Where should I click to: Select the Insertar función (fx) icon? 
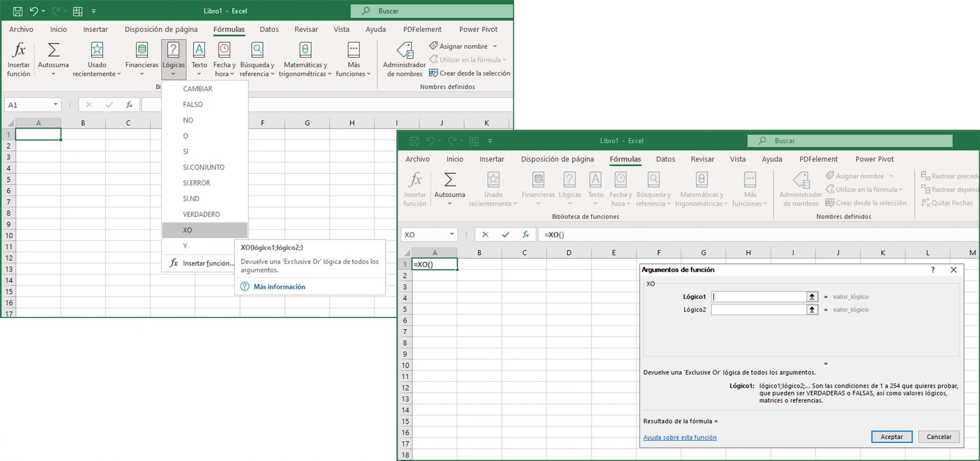(x=18, y=58)
